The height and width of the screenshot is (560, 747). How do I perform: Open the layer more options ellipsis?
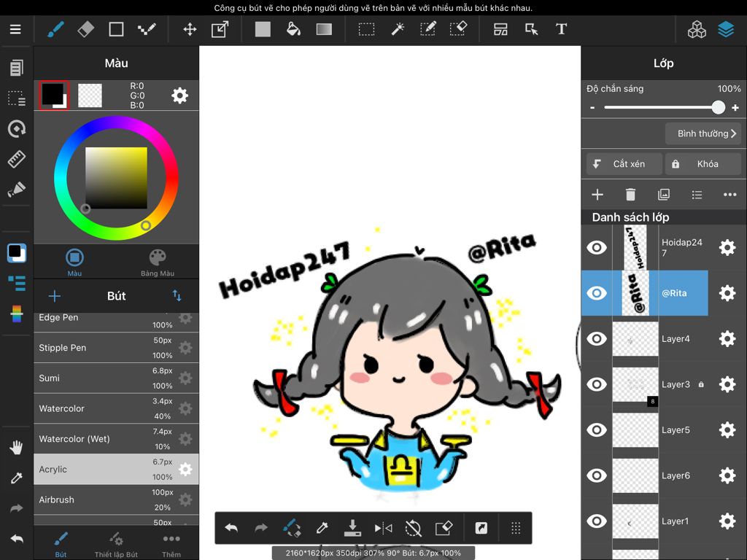[729, 194]
